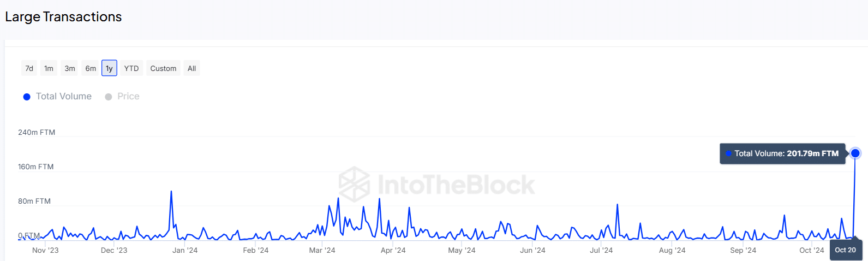
Task: Click the Oct 20 date label
Action: 845,250
